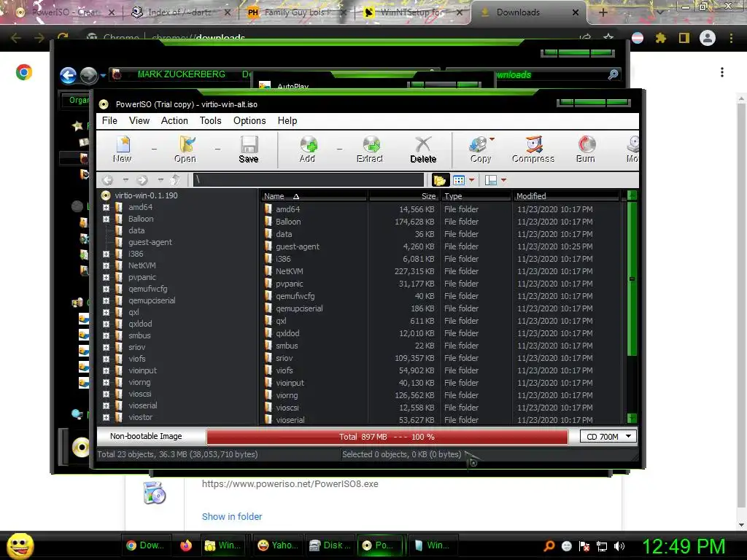Click the Chrome extensions puzzle icon
Image resolution: width=747 pixels, height=560 pixels.
tap(660, 38)
